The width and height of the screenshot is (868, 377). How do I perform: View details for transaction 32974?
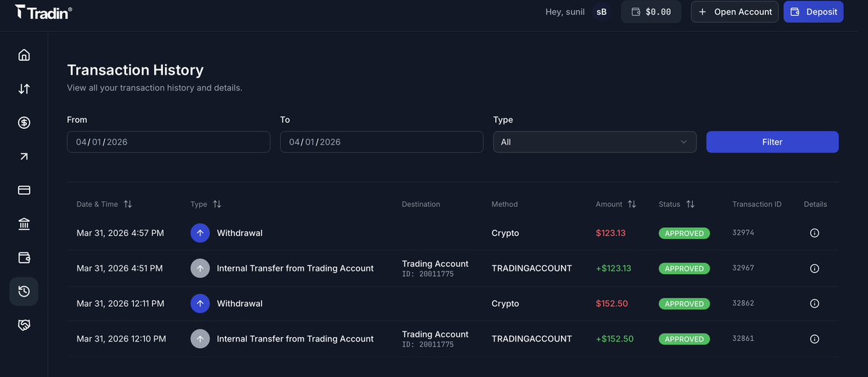click(814, 233)
